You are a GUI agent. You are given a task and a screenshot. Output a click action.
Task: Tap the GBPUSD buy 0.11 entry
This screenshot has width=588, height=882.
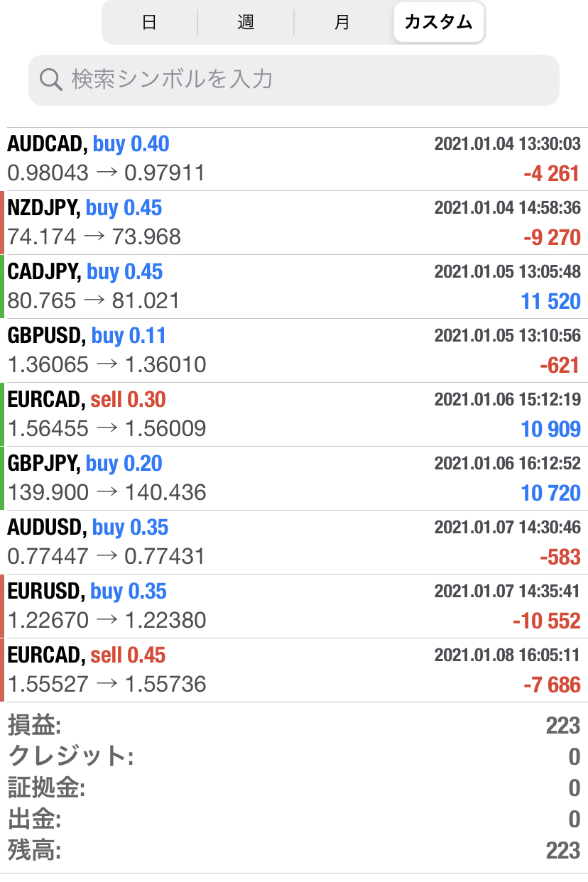point(294,351)
